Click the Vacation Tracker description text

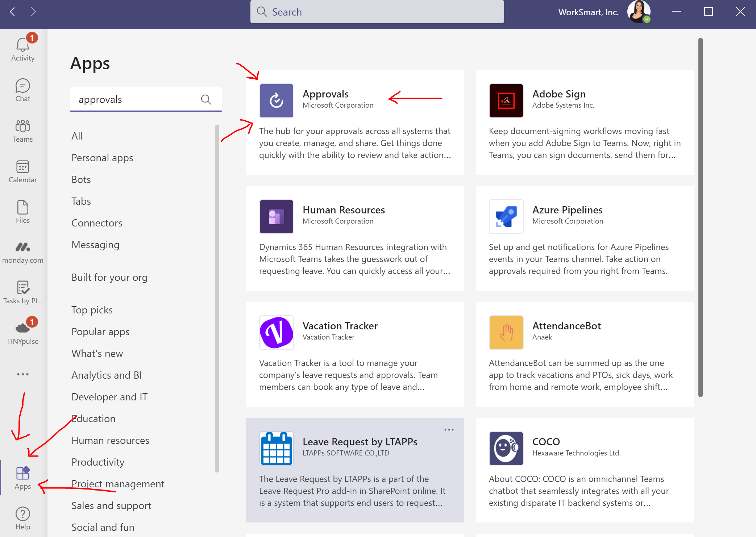348,375
